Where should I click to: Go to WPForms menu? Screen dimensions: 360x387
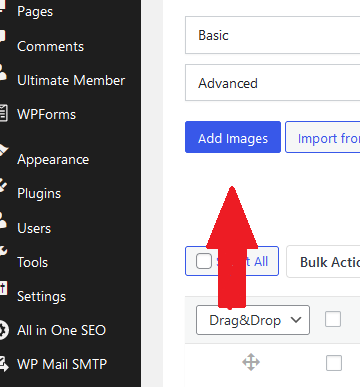[x=46, y=114]
